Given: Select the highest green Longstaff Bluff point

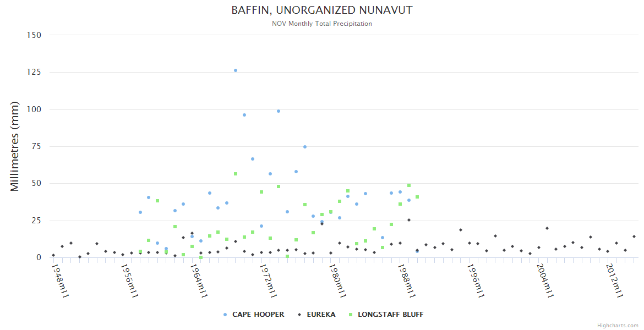Looking at the screenshot, I should (x=236, y=174).
